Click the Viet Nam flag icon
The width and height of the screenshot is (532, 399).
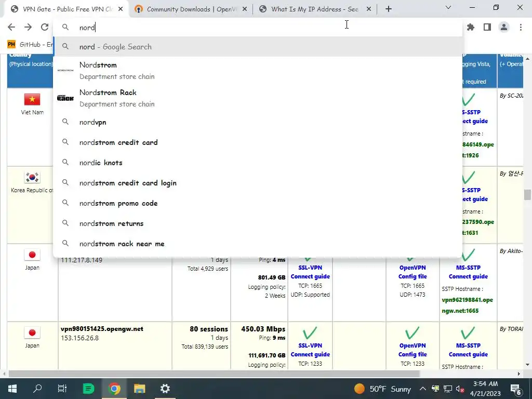pos(32,99)
